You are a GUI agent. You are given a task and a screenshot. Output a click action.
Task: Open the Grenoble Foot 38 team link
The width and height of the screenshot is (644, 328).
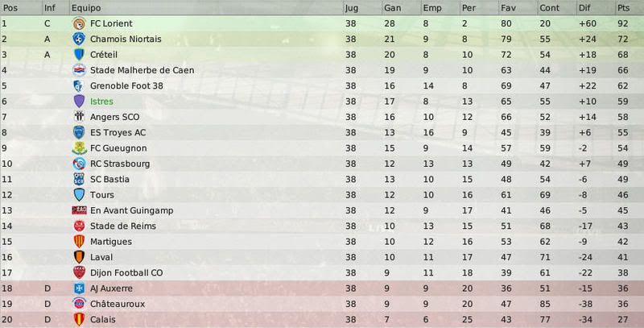126,86
